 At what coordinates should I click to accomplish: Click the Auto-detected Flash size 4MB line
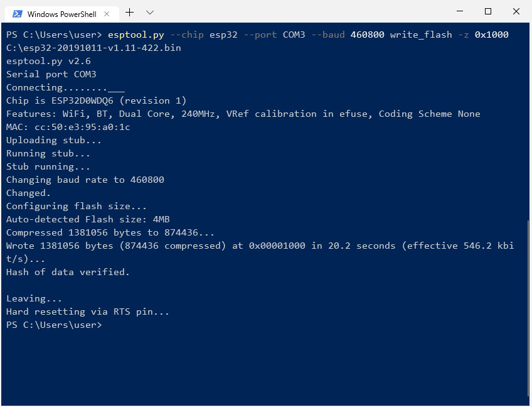(x=88, y=219)
